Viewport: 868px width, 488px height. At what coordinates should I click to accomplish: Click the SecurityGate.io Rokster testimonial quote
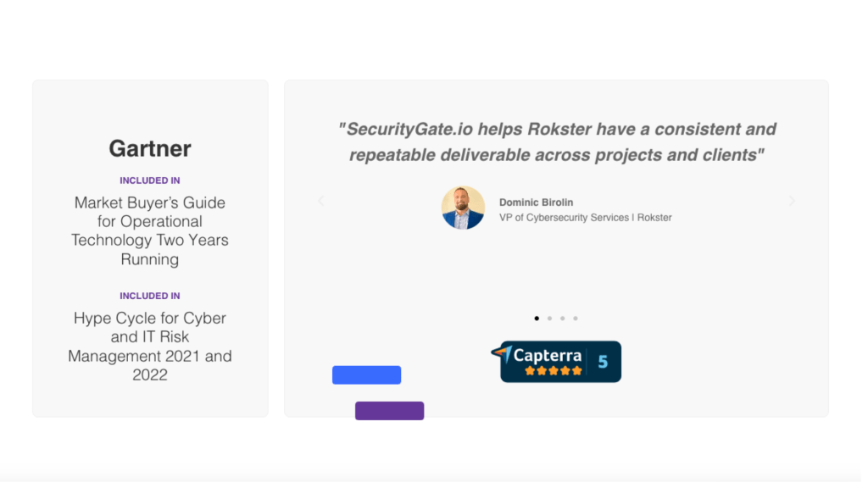point(561,143)
